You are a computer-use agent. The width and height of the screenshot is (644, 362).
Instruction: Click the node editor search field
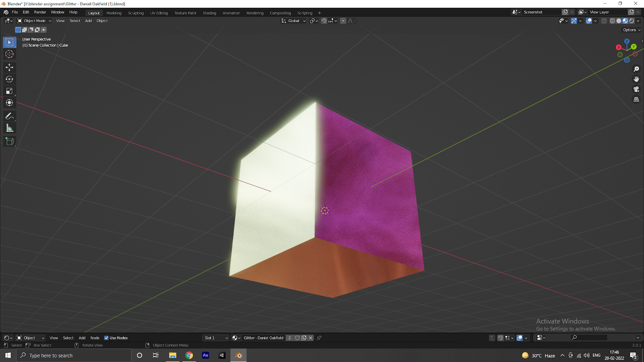(x=589, y=338)
